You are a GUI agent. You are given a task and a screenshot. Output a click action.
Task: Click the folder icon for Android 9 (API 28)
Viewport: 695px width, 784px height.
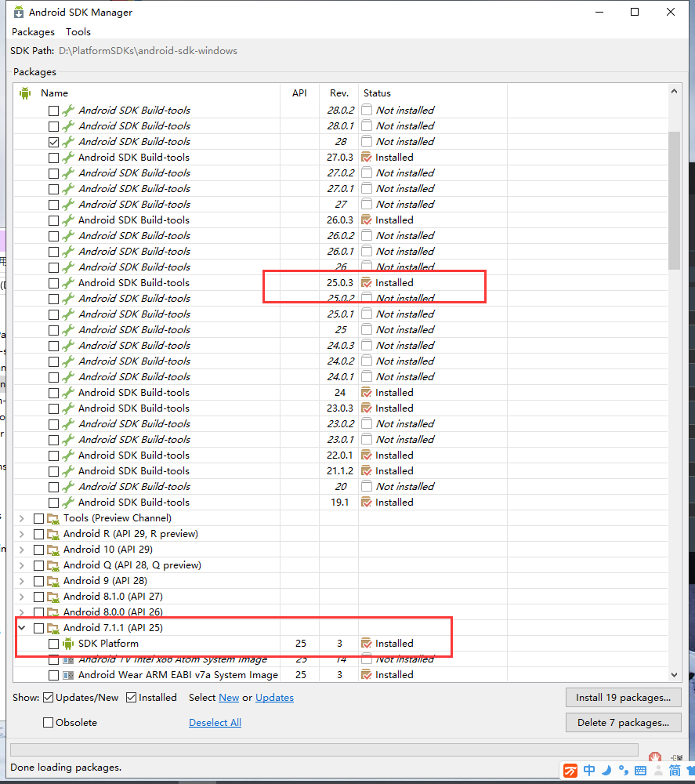pyautogui.click(x=53, y=581)
